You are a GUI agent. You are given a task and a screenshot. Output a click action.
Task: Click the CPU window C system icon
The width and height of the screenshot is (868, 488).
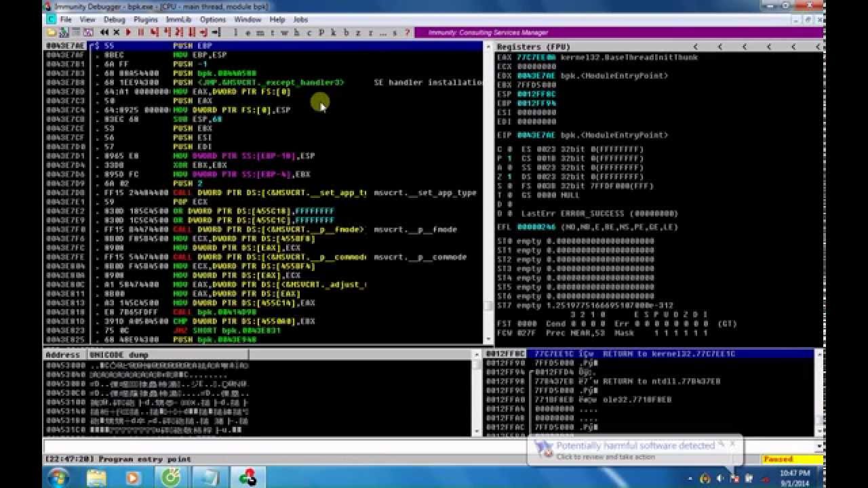pos(50,20)
